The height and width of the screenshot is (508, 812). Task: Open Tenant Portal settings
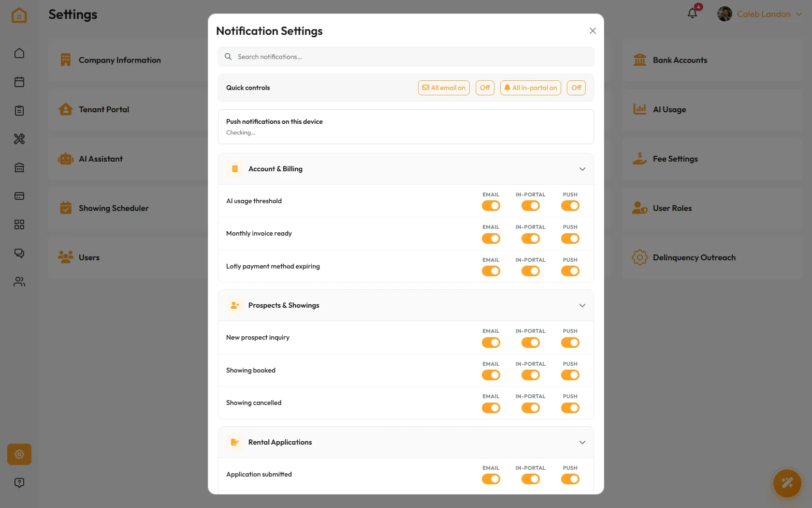pos(128,109)
